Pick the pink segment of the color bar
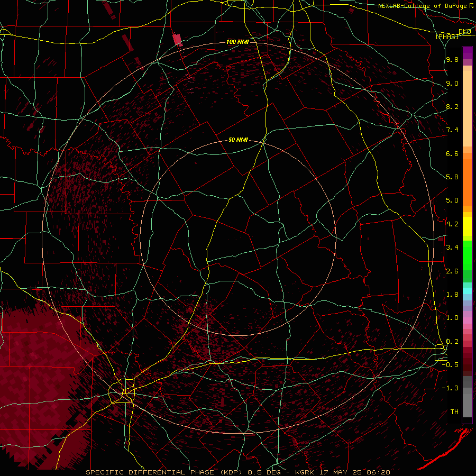The height and width of the screenshot is (476, 476). click(x=467, y=321)
